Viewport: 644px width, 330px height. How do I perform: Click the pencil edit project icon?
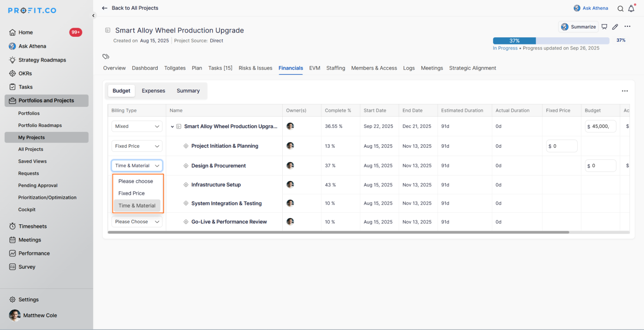[615, 27]
